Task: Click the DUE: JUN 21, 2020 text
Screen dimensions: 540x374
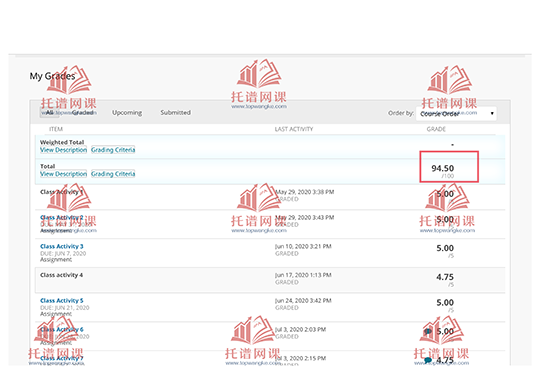Action: (64, 308)
